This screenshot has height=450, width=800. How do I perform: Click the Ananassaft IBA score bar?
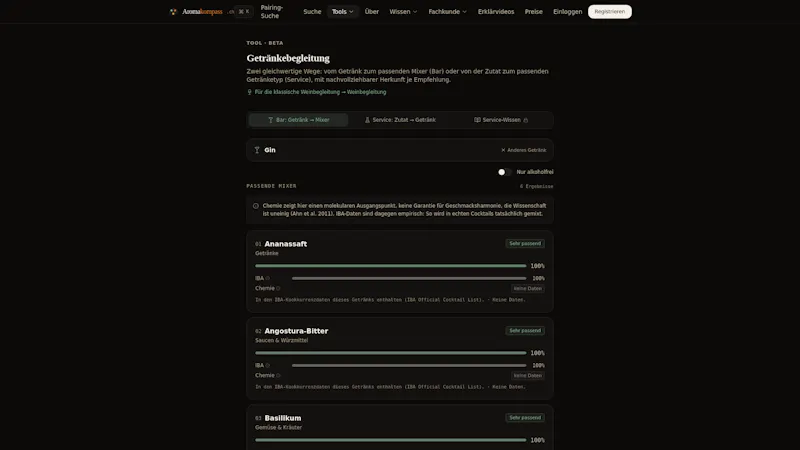coord(409,279)
